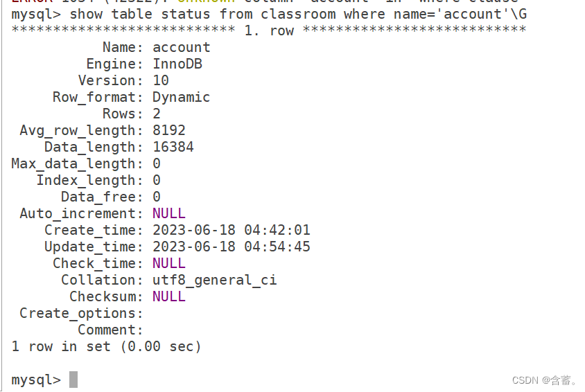Click the table Name value account

click(x=182, y=47)
